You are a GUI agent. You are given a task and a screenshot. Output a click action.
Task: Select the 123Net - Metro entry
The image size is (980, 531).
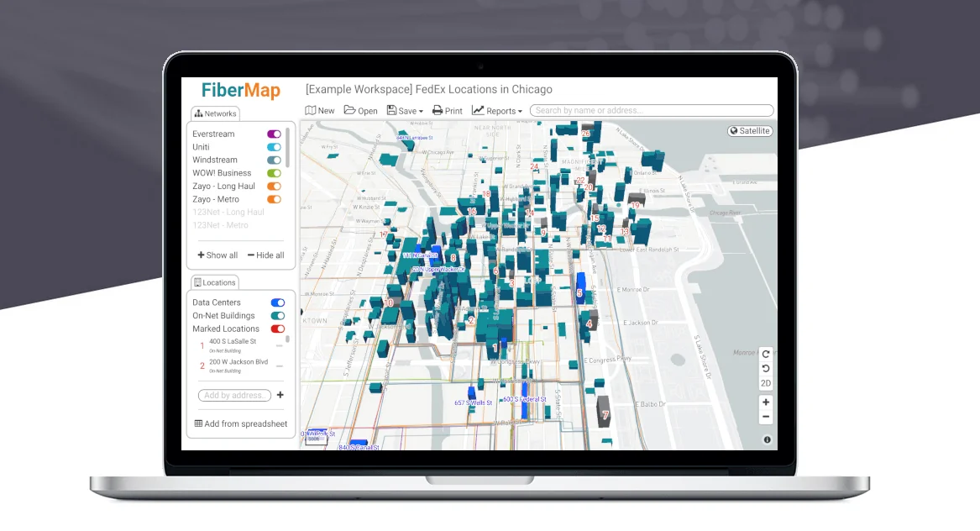click(x=220, y=225)
